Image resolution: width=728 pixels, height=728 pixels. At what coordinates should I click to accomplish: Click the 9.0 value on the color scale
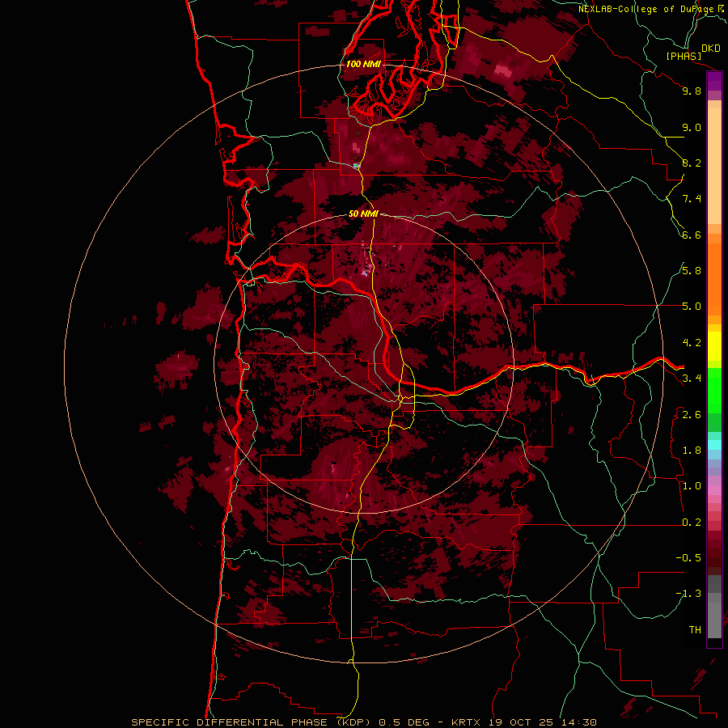pos(692,127)
